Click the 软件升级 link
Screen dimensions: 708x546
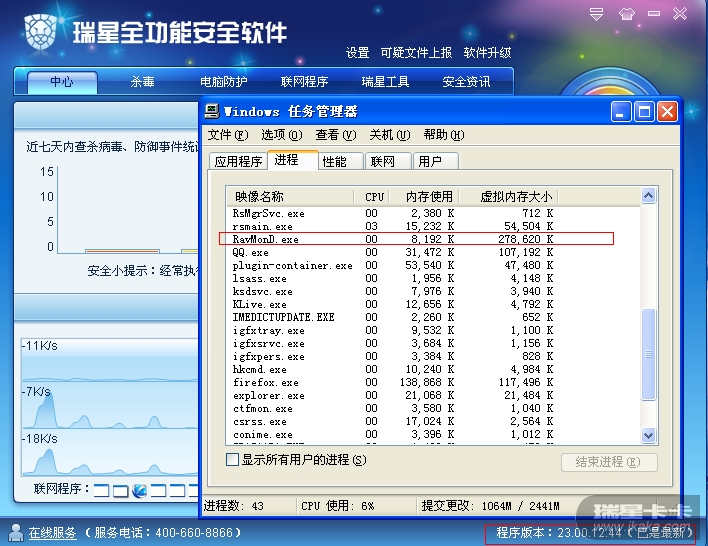(x=487, y=53)
